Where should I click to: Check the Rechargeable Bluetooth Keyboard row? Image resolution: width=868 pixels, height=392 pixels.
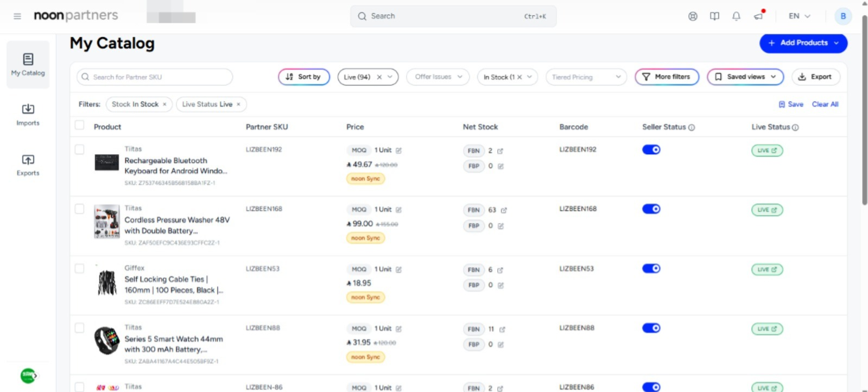[x=80, y=149]
